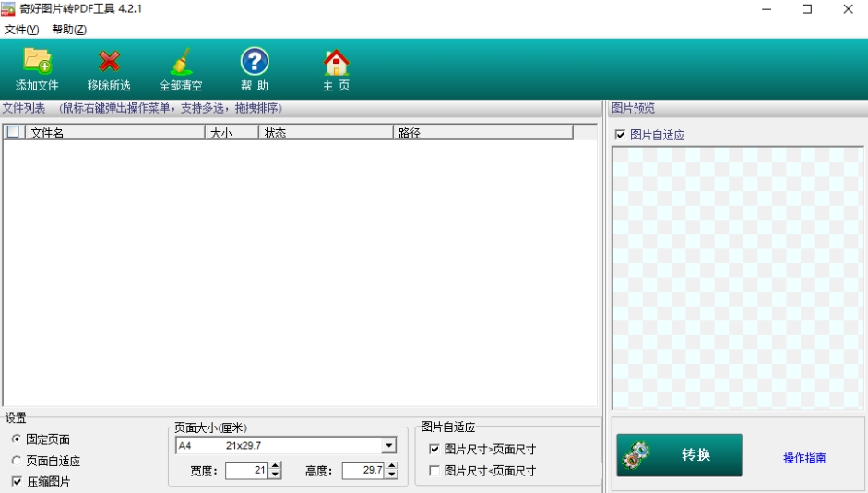The image size is (868, 493).
Task: Open the File (文件) menu
Action: tap(21, 30)
